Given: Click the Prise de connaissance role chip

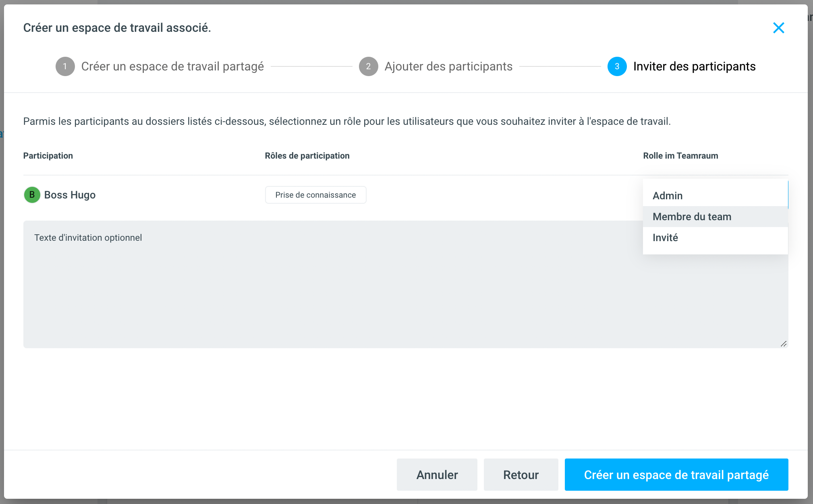Looking at the screenshot, I should tap(315, 195).
